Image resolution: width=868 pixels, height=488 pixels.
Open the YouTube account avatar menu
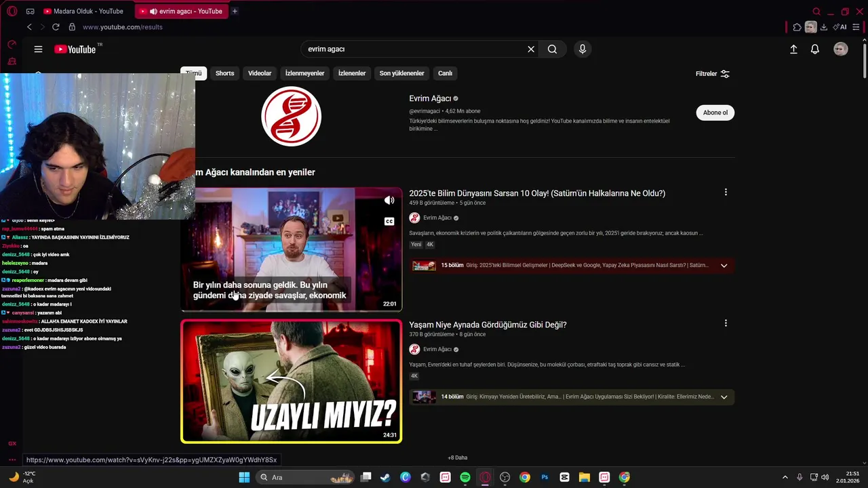click(x=841, y=49)
